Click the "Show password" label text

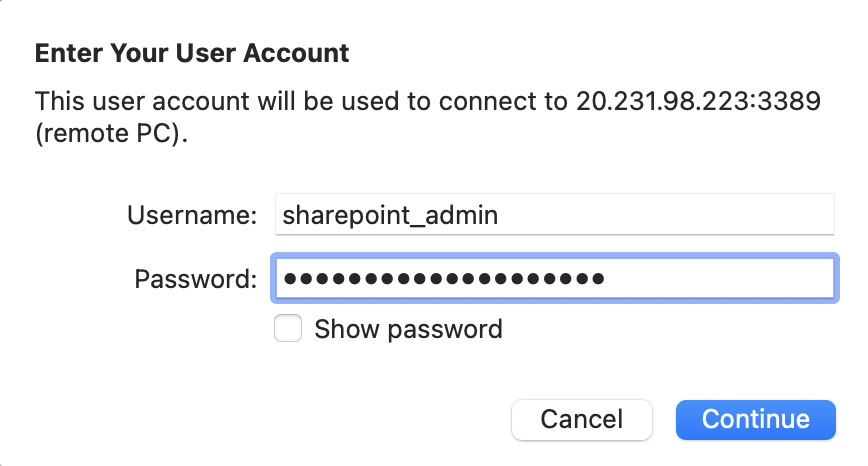point(408,329)
